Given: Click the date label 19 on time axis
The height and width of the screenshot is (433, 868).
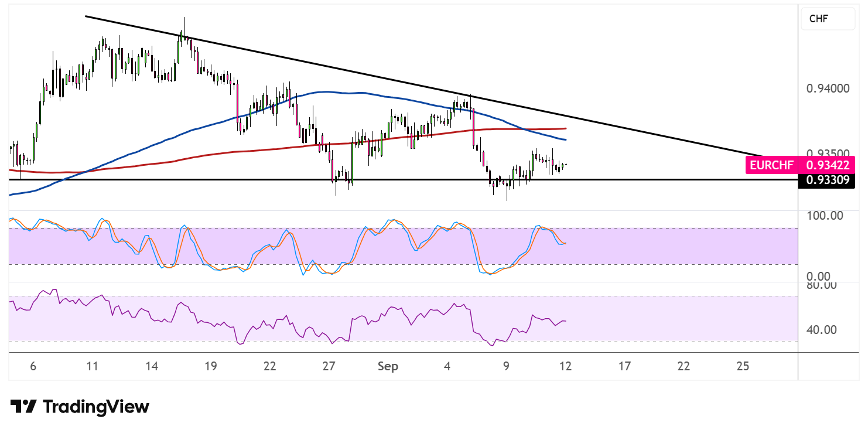Looking at the screenshot, I should [211, 367].
